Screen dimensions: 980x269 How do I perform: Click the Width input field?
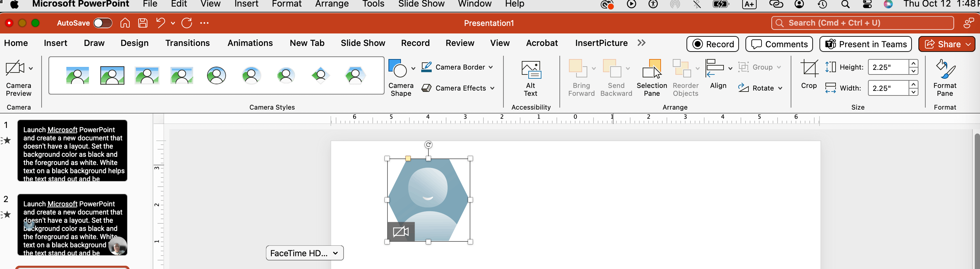[x=888, y=88]
